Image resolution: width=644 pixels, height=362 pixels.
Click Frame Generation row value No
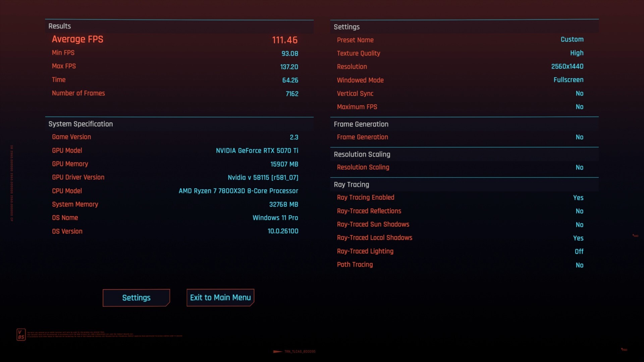[579, 137]
